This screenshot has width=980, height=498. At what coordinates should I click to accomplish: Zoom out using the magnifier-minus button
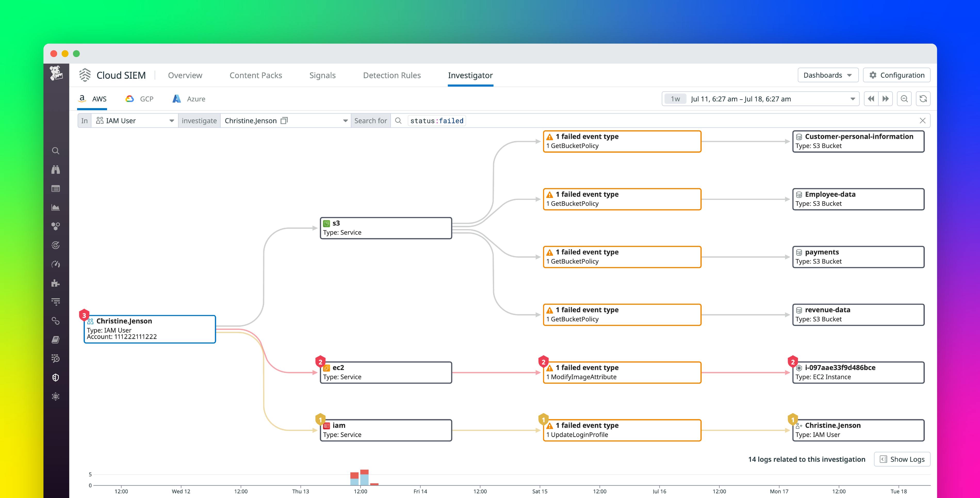click(x=904, y=99)
